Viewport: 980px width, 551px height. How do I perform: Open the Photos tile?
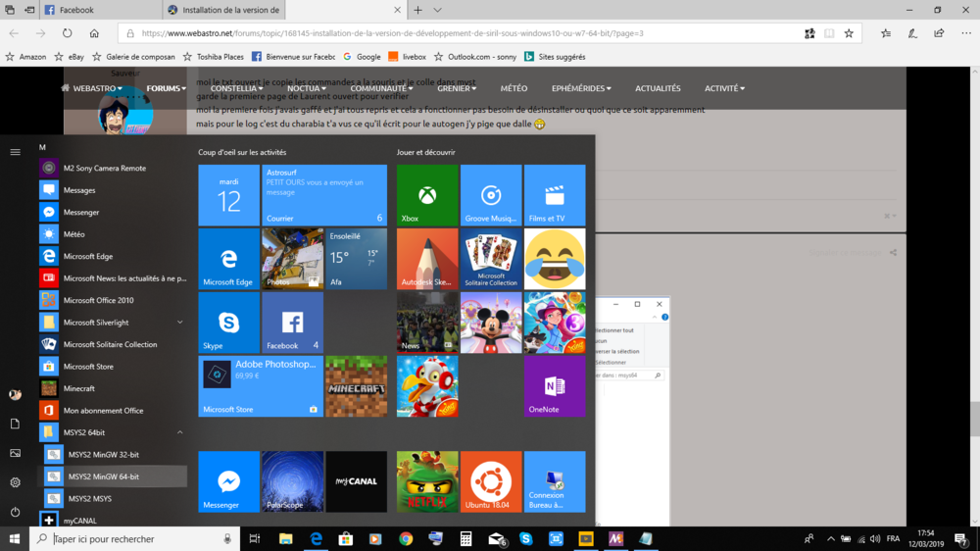coord(292,259)
